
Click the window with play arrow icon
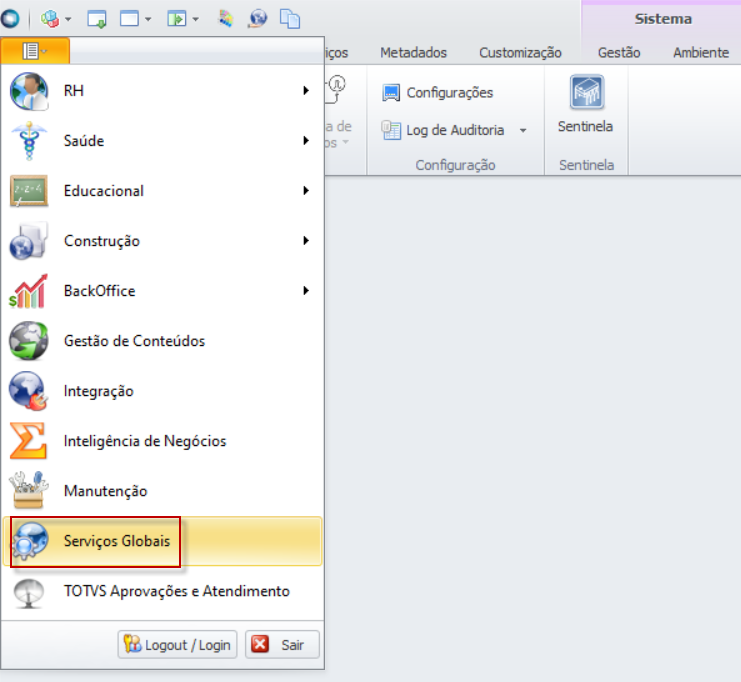[177, 19]
